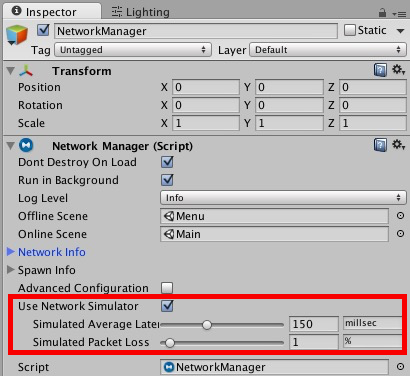Screen dimensions: 410x376
Task: Open Transform component gear settings
Action: tap(398, 70)
